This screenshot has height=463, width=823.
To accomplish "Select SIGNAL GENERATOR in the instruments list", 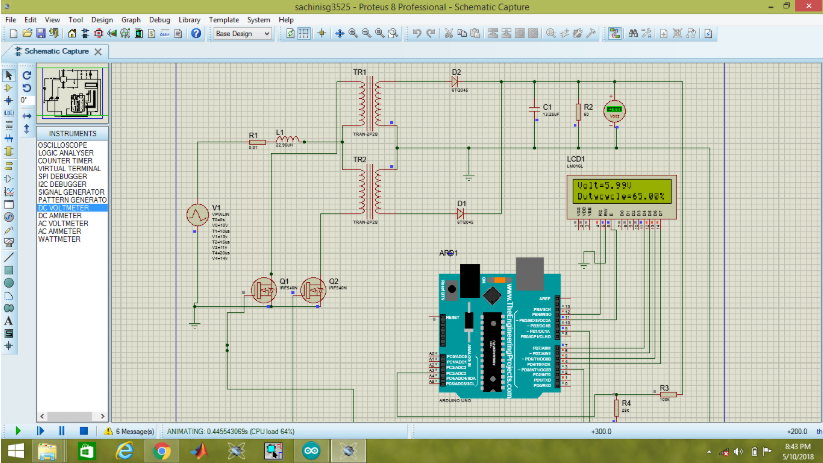I will [x=72, y=192].
